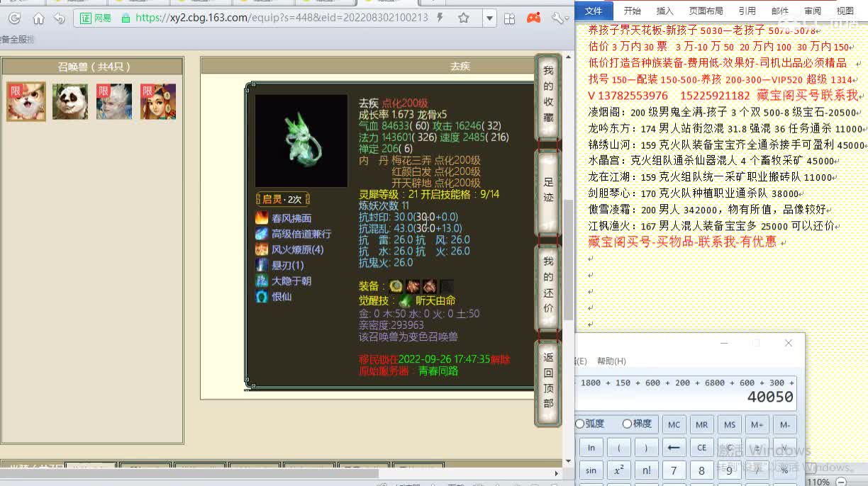
Task: Switch to 引用 ribbon tab in Word
Action: (747, 11)
